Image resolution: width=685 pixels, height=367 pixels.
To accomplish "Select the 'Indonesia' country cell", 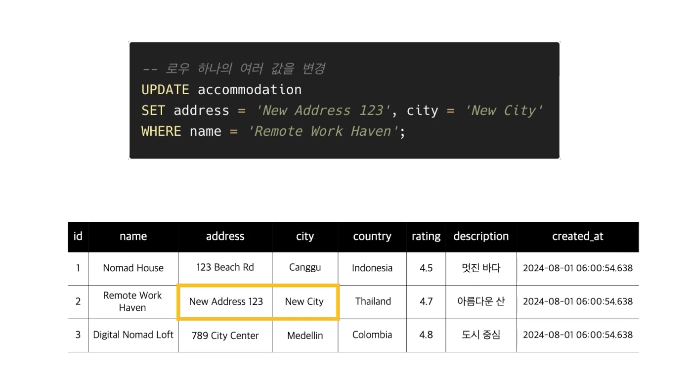I will 372,268.
